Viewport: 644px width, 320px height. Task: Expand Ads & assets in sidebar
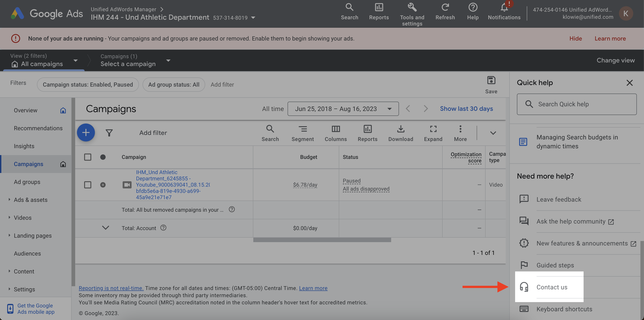9,199
